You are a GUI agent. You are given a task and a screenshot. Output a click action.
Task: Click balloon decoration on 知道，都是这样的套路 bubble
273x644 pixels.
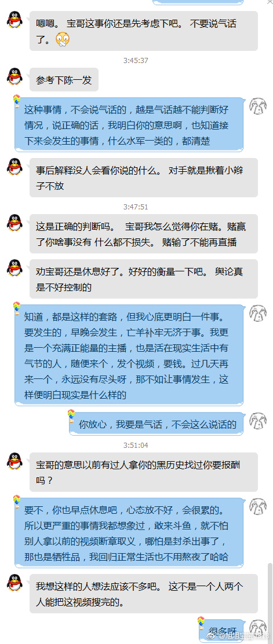[17, 308]
